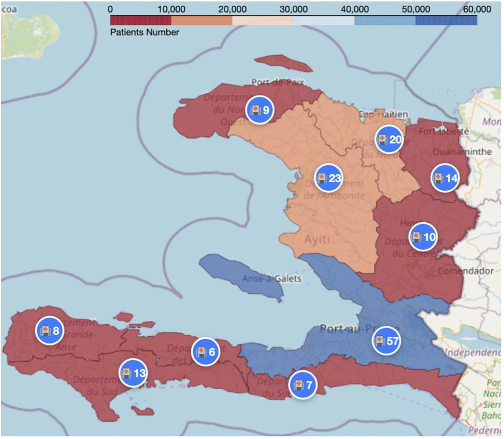Select the hospital cluster marker labeled 10
Image resolution: width=504 pixels, height=439 pixels.
click(423, 237)
